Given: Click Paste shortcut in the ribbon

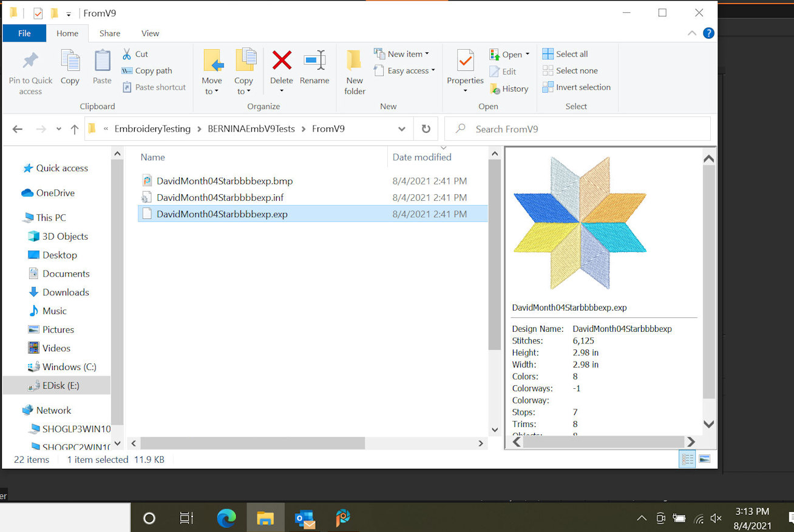Looking at the screenshot, I should [154, 87].
